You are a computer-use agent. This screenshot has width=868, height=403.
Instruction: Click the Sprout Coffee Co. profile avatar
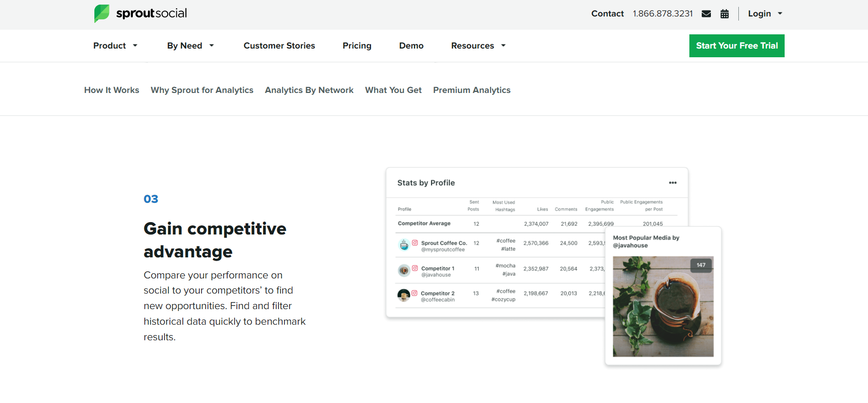coord(404,245)
